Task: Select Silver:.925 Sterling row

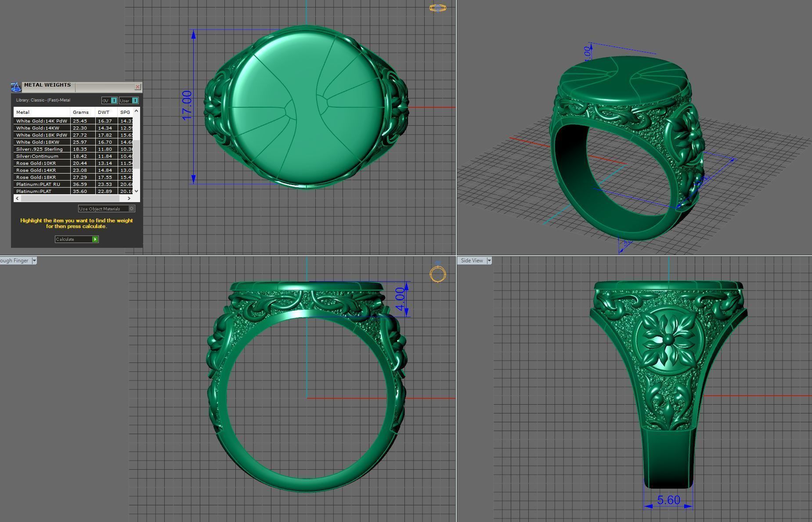Action: [73, 149]
